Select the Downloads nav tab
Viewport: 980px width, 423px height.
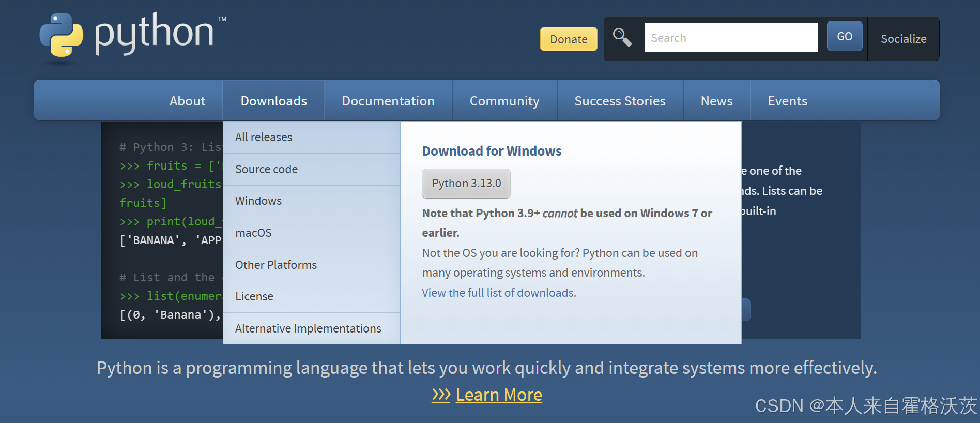coord(274,101)
